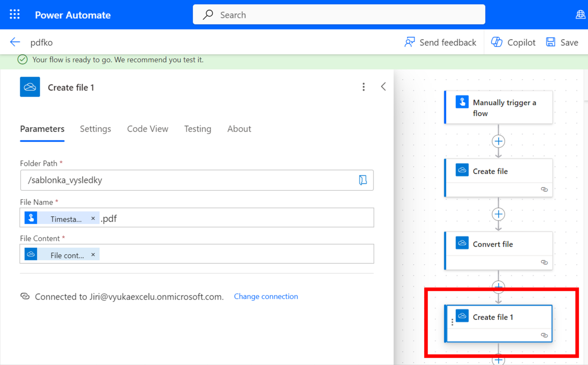Open Copilot
The width and height of the screenshot is (588, 365).
(x=513, y=42)
